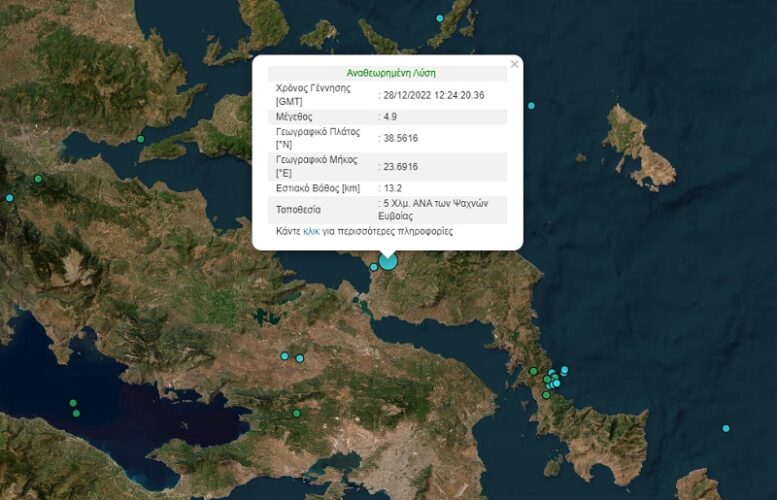Select the large earthquake marker under the popup
Screen dimensions: 777x500
coord(388,261)
